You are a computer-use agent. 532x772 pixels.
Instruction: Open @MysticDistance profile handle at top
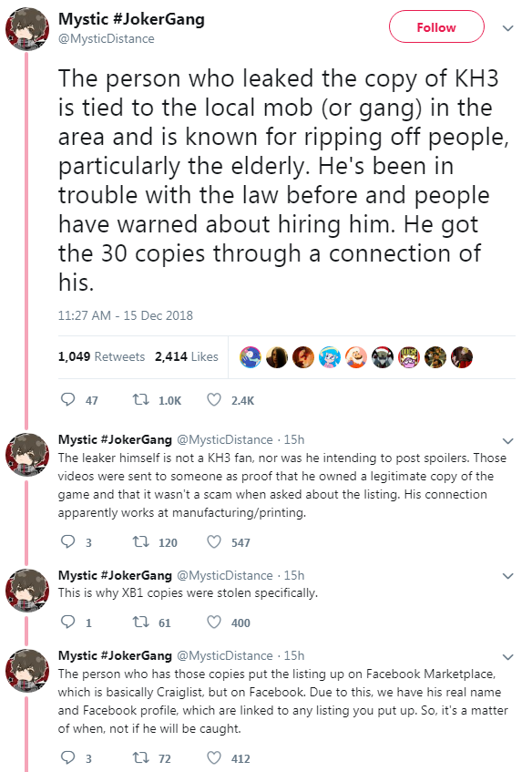coord(107,39)
